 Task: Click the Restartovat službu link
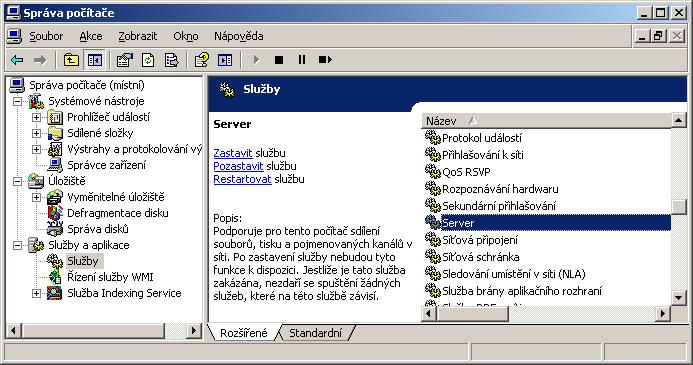tap(242, 179)
